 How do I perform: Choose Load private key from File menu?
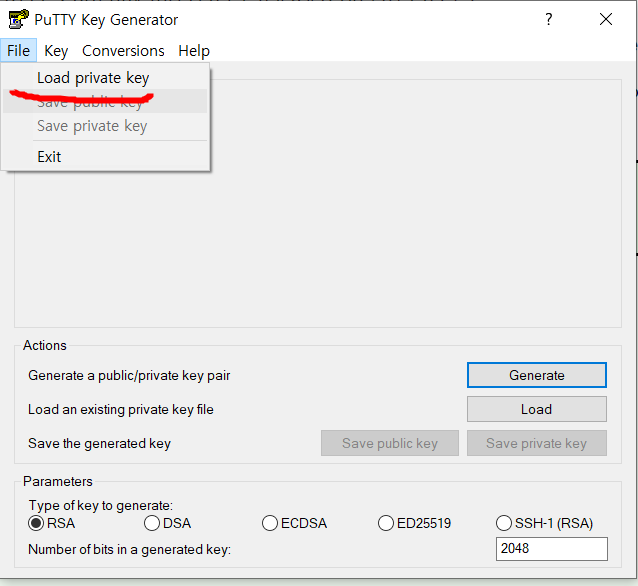coord(105,77)
